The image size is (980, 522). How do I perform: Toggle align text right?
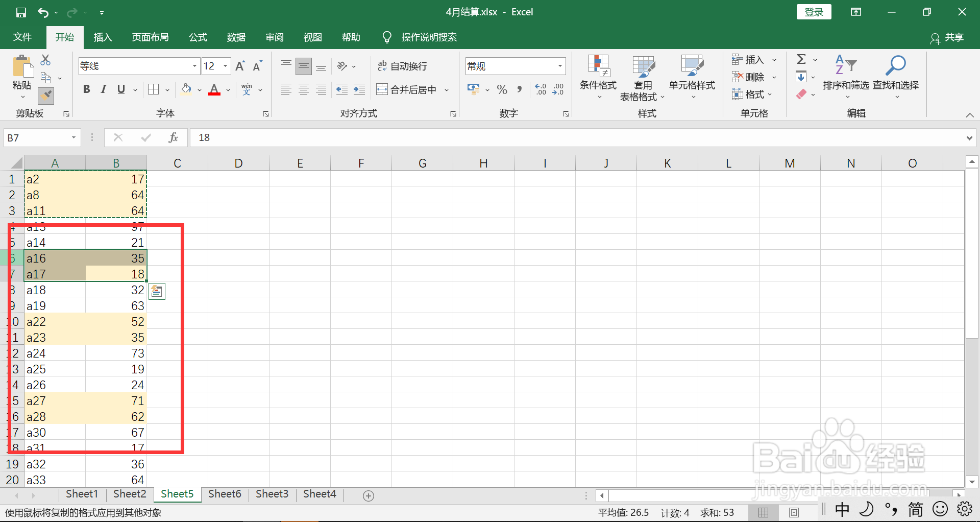(321, 89)
